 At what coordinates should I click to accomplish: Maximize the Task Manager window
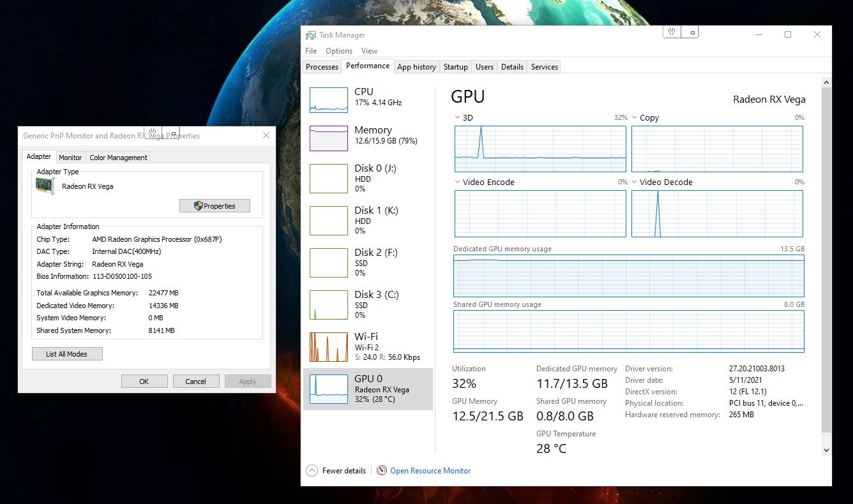pyautogui.click(x=788, y=35)
